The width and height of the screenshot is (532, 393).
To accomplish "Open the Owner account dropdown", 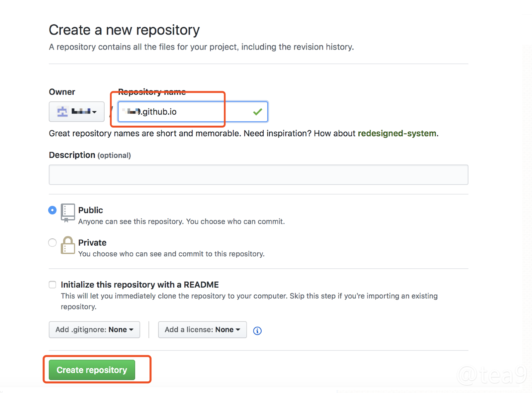I will coord(77,112).
